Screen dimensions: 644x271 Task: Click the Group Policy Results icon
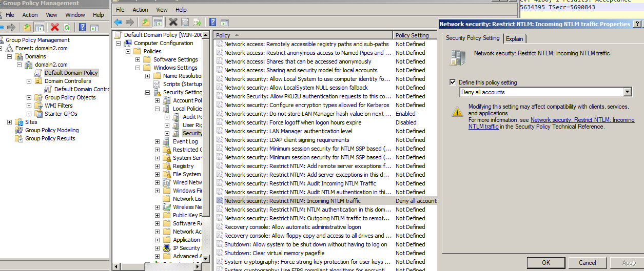19,138
